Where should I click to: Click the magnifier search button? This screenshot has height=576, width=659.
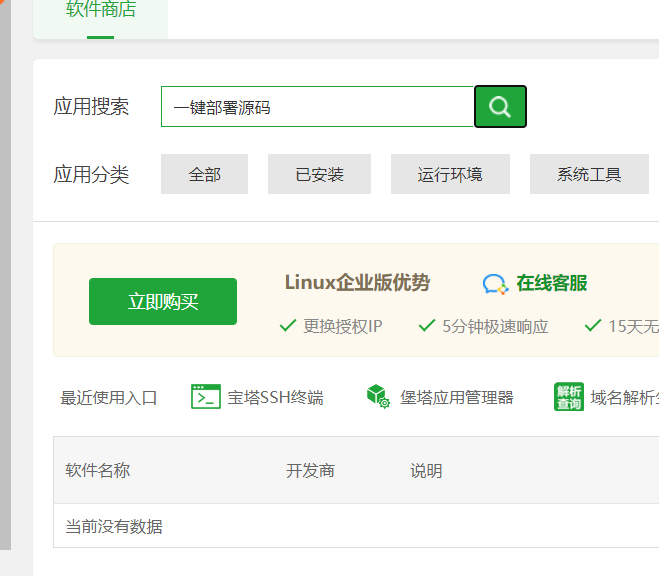500,106
